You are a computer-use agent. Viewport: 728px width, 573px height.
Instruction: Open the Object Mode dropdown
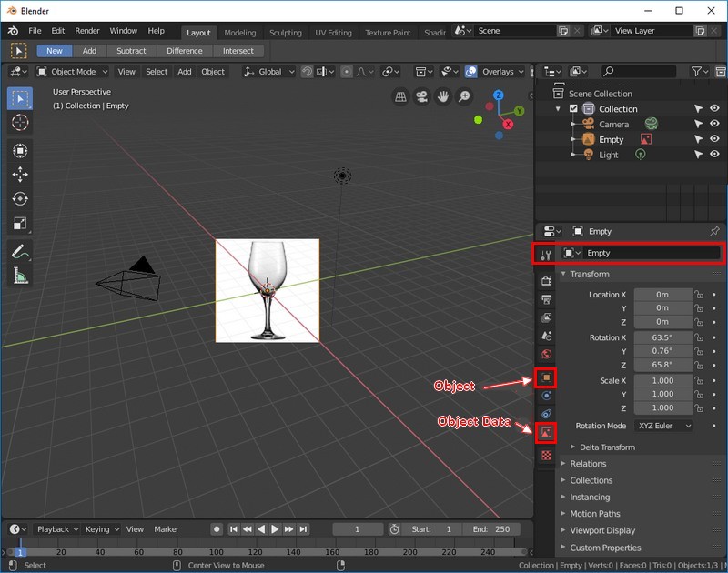[73, 72]
